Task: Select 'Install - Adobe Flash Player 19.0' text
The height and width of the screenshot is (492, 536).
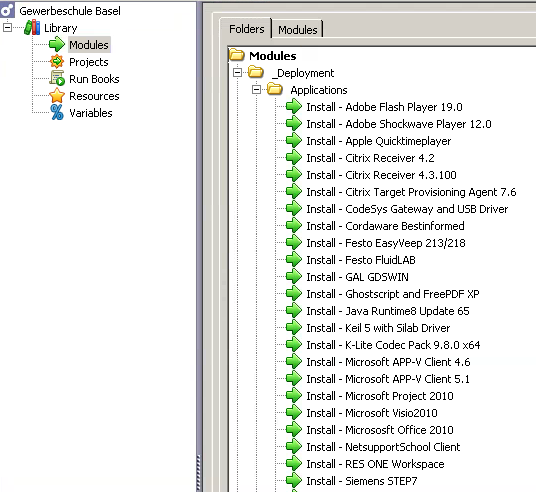Action: [384, 107]
